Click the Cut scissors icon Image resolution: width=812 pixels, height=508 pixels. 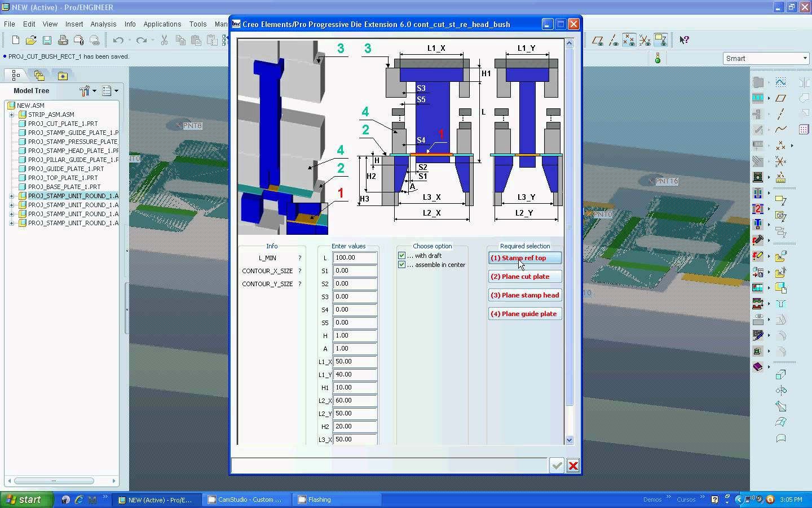coord(164,40)
